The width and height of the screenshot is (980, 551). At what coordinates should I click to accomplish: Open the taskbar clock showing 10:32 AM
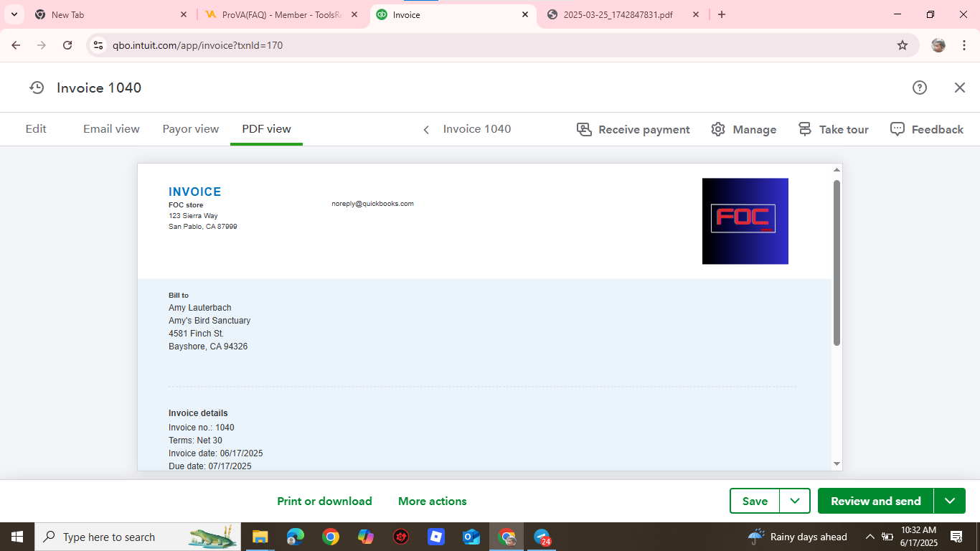click(x=918, y=537)
